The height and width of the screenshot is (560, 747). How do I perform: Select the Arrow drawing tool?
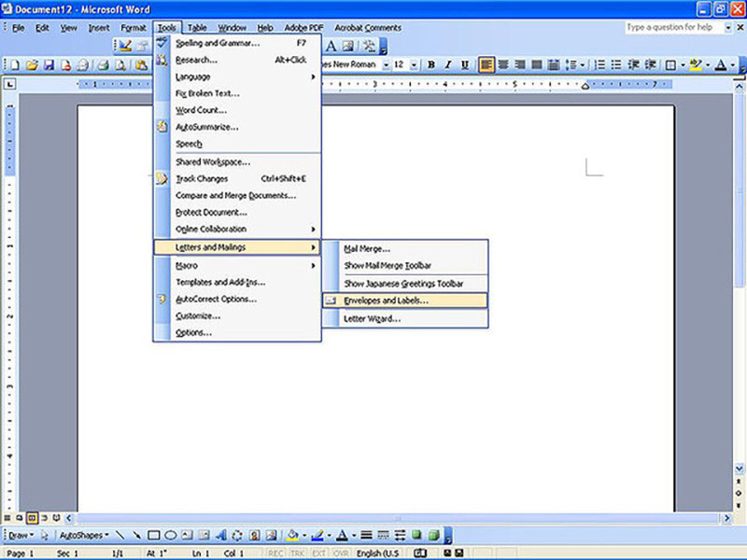click(x=136, y=535)
